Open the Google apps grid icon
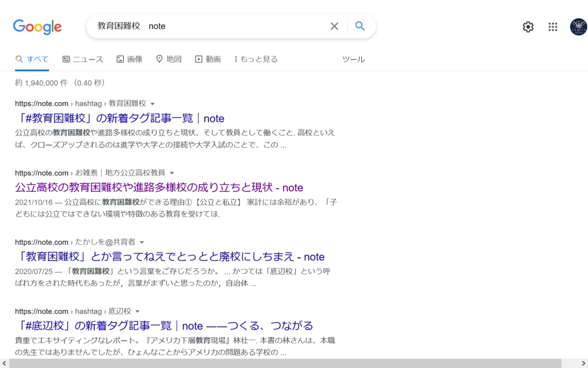Viewport: 588px width, 368px height. pos(553,27)
